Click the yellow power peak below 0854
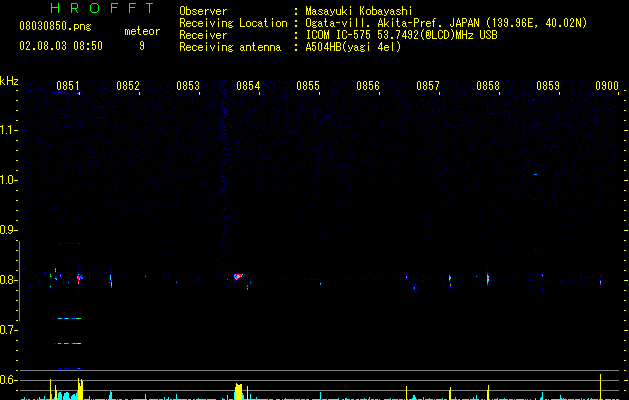Image resolution: width=629 pixels, height=400 pixels. point(239,392)
